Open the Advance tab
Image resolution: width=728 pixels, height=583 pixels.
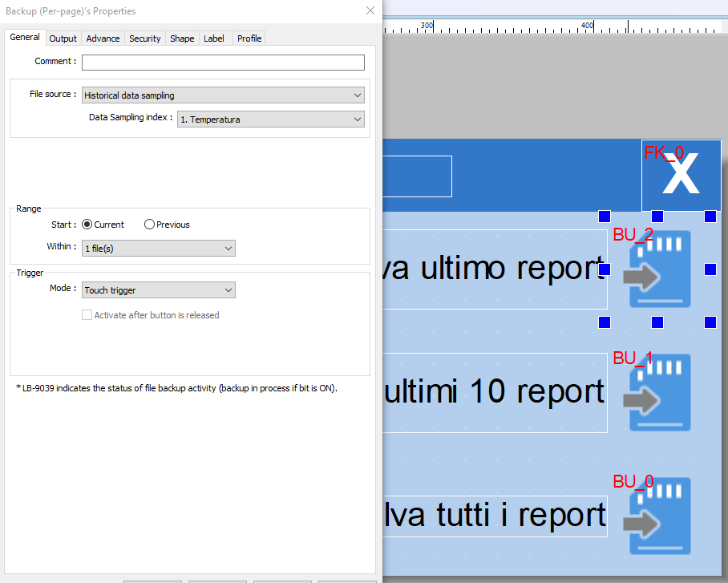click(x=103, y=38)
